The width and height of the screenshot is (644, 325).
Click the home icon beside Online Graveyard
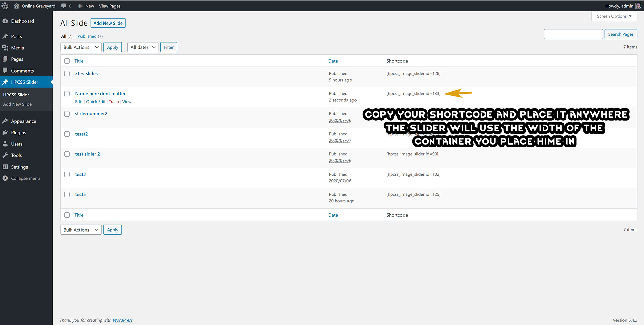(x=16, y=6)
